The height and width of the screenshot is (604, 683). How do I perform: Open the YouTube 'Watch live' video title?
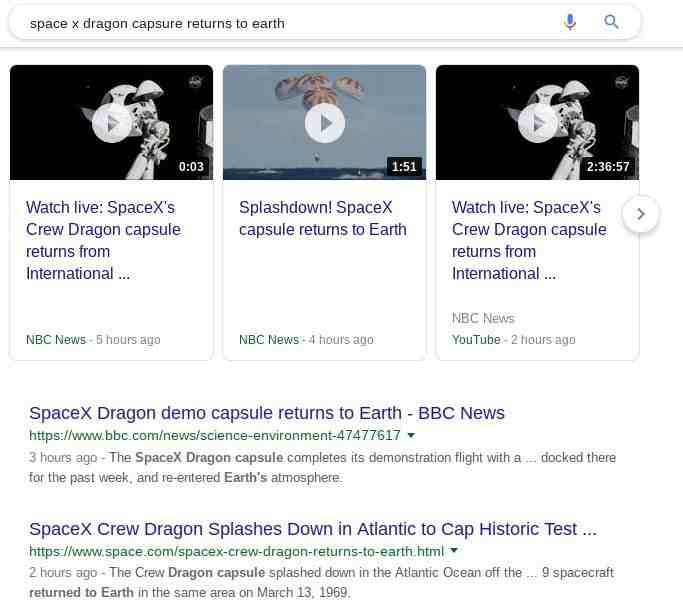[x=529, y=240]
